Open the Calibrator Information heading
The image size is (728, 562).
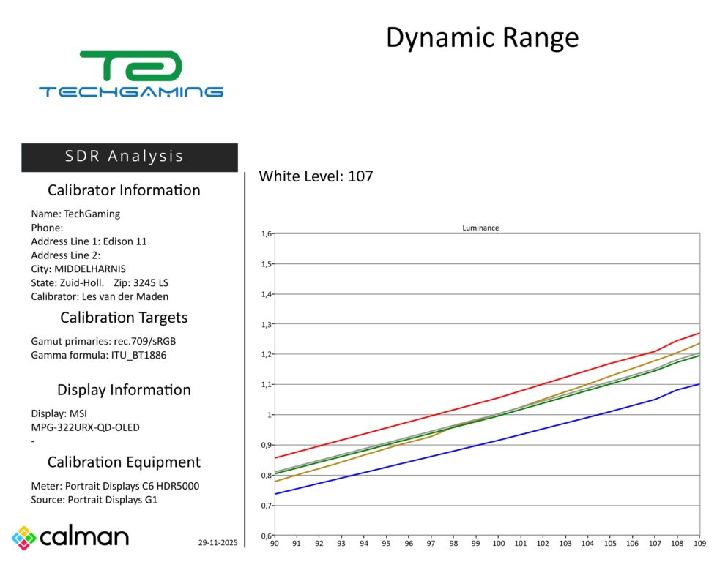pyautogui.click(x=124, y=190)
